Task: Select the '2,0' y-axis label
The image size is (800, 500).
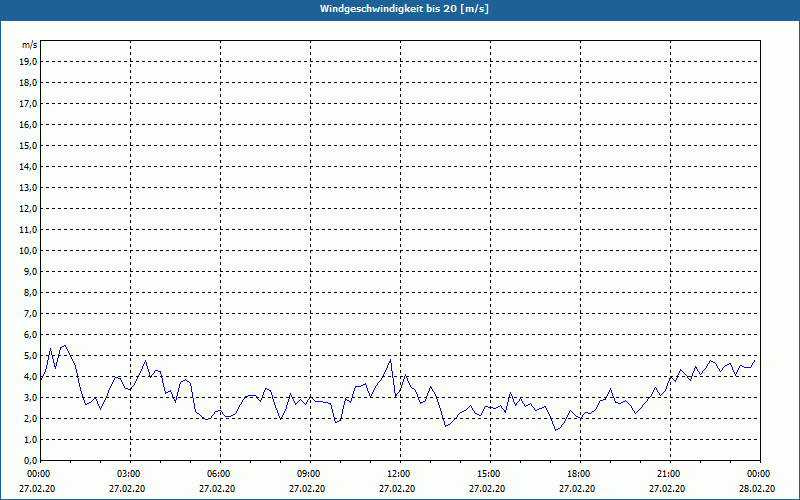Action: 31,418
